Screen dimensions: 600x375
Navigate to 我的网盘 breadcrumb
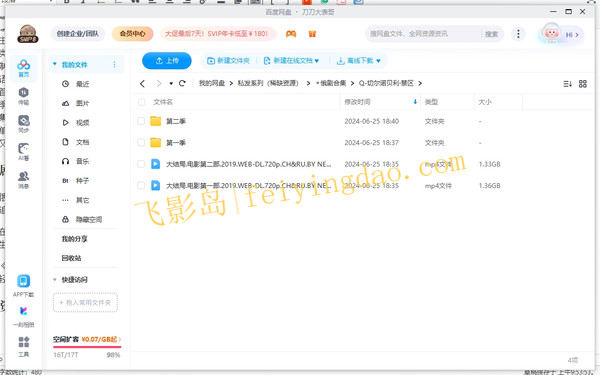(x=212, y=83)
